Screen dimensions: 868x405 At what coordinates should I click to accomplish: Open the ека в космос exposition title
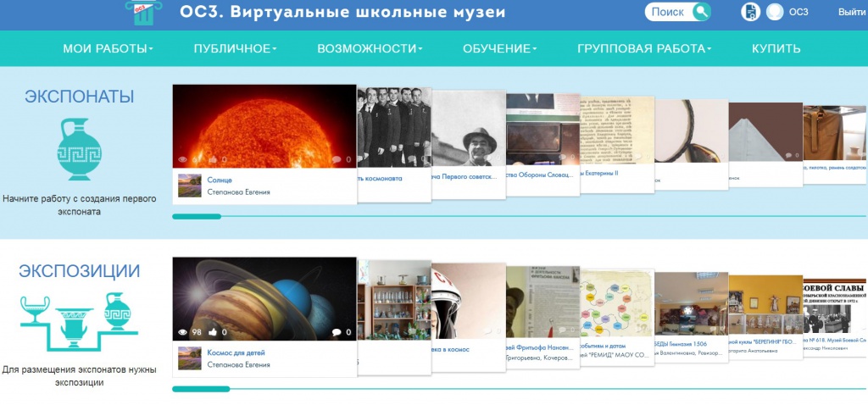coord(451,350)
